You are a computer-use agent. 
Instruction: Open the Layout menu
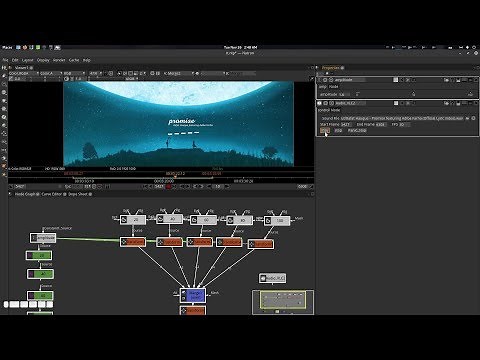[x=28, y=60]
